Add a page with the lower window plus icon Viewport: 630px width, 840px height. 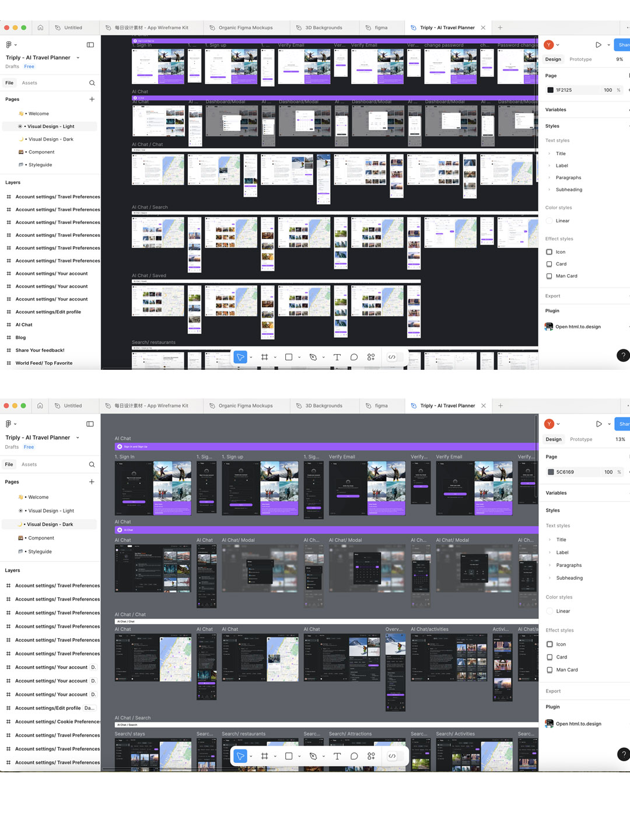click(x=92, y=482)
